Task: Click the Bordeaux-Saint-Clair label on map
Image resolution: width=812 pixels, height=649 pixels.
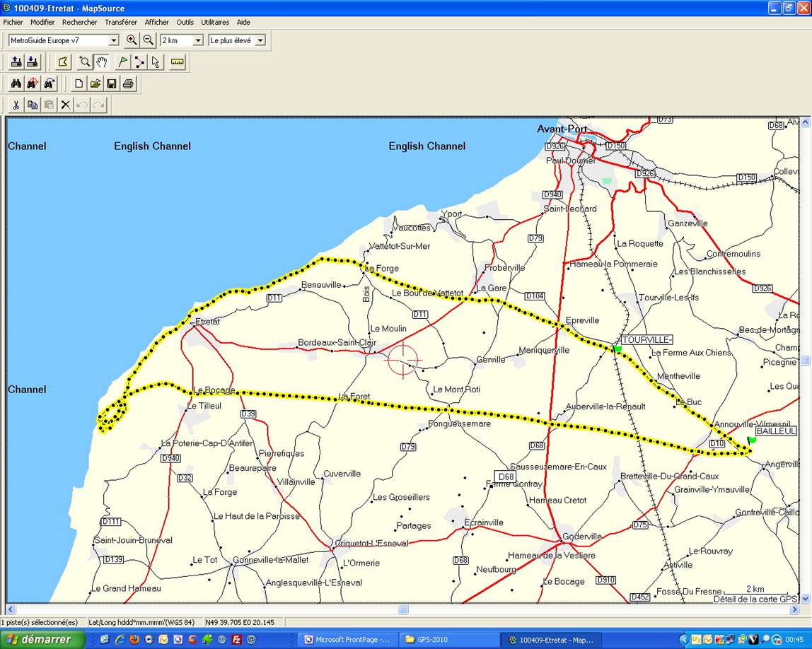Action: (x=337, y=343)
